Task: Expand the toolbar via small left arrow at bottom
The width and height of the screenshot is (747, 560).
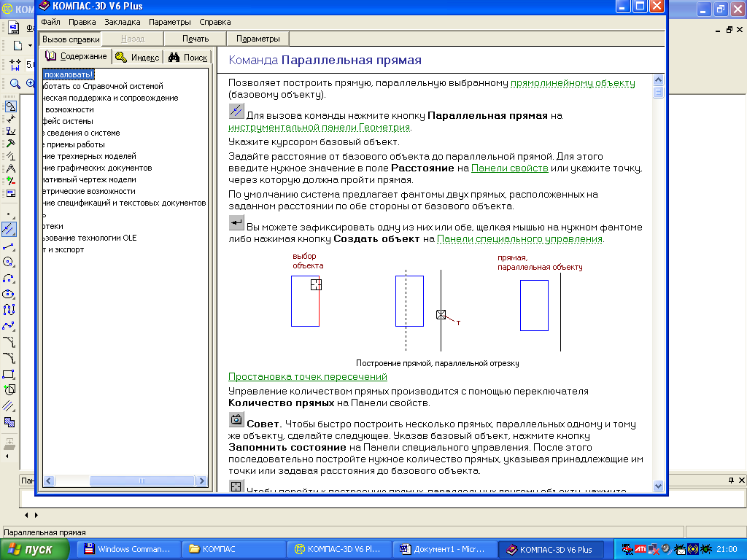Action: [7, 456]
